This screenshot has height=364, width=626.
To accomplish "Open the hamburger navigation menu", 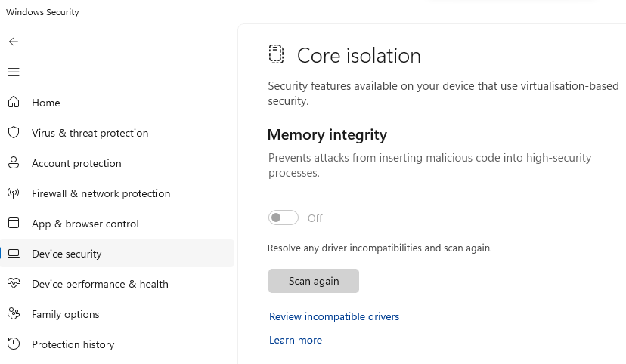I will pyautogui.click(x=13, y=72).
